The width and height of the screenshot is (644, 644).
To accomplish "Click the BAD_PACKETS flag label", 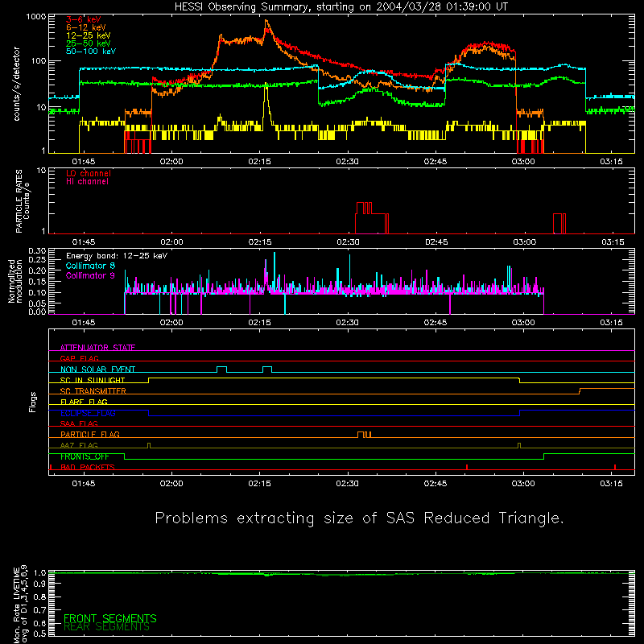I will pyautogui.click(x=88, y=467).
